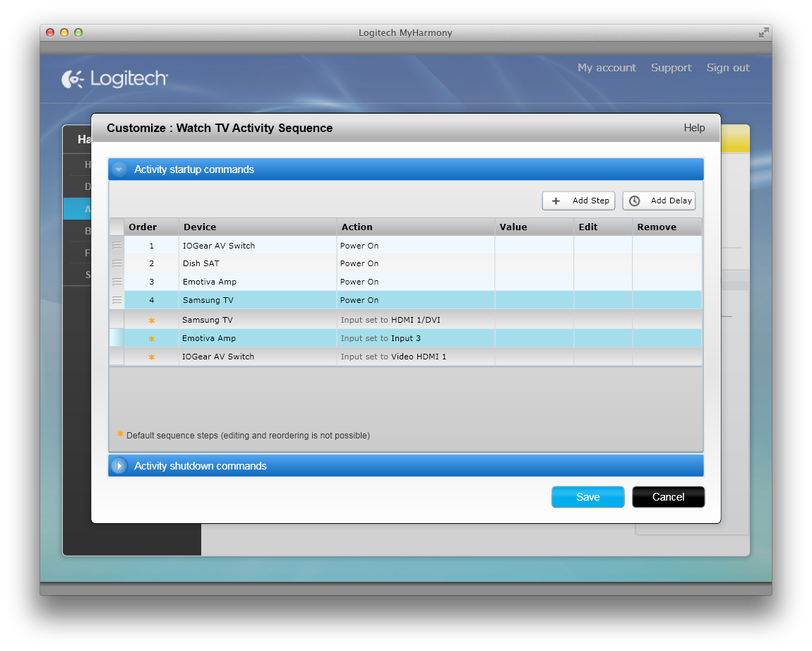Click the drag handle for Dish SAT row
This screenshot has width=812, height=651.
tap(117, 263)
